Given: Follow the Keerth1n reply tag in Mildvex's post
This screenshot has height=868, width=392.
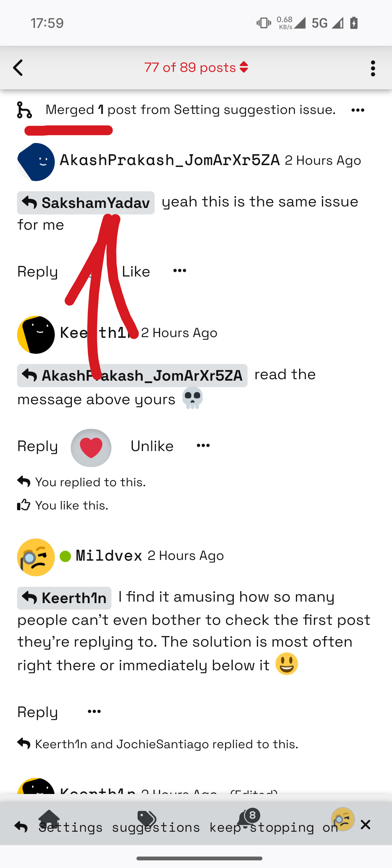Looking at the screenshot, I should (64, 598).
